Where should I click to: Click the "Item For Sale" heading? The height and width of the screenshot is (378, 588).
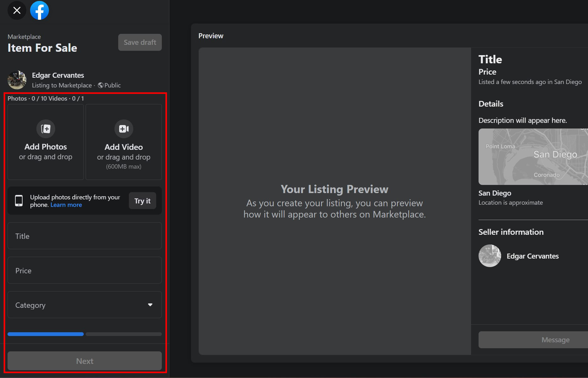(x=42, y=48)
